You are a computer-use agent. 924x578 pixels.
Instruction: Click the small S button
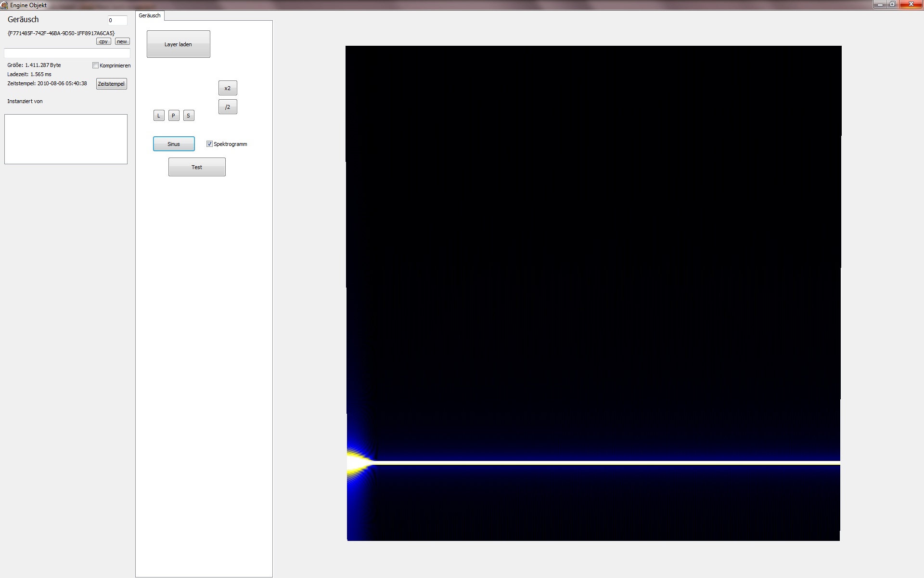[x=189, y=116]
